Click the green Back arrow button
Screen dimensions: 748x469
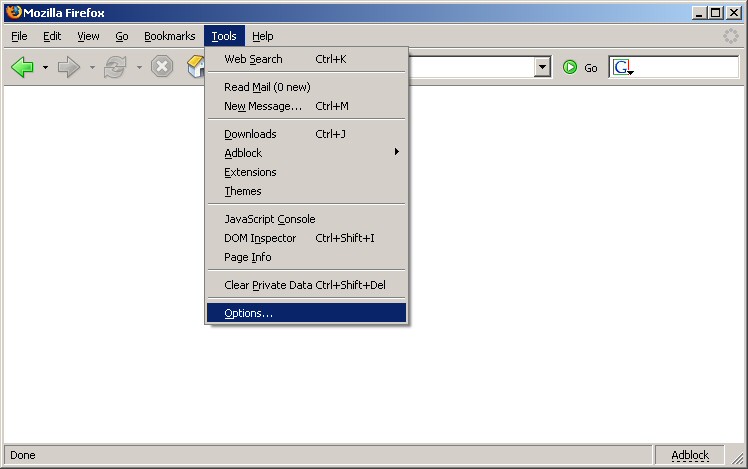click(22, 67)
